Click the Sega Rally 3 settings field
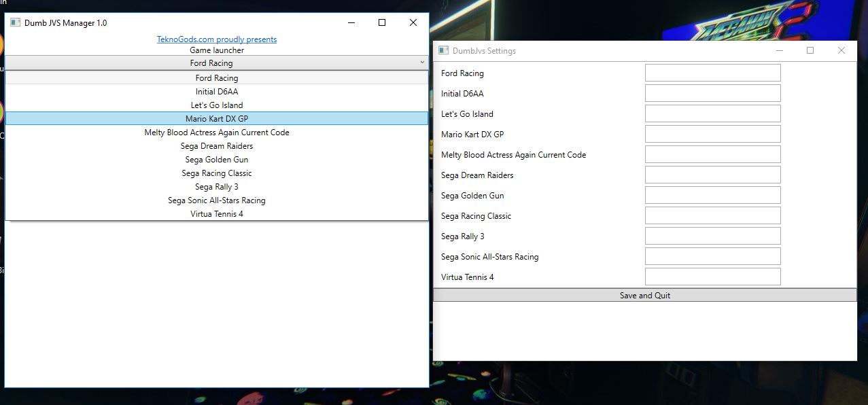Screen dimensions: 868x405 pos(712,236)
